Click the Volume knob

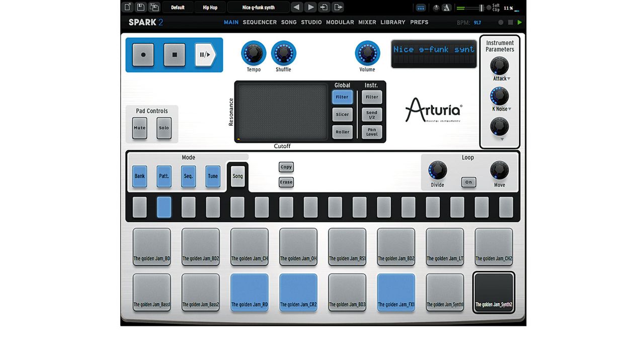tap(367, 53)
